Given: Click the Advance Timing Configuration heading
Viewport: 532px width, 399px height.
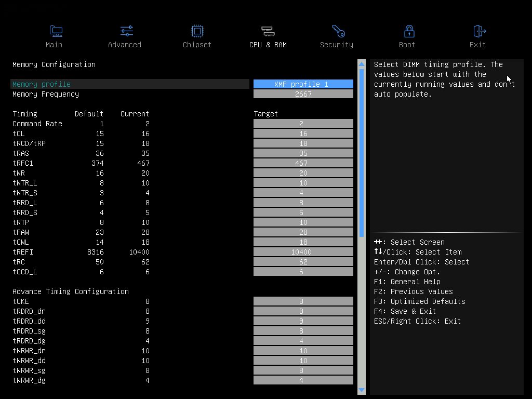Looking at the screenshot, I should pos(71,291).
